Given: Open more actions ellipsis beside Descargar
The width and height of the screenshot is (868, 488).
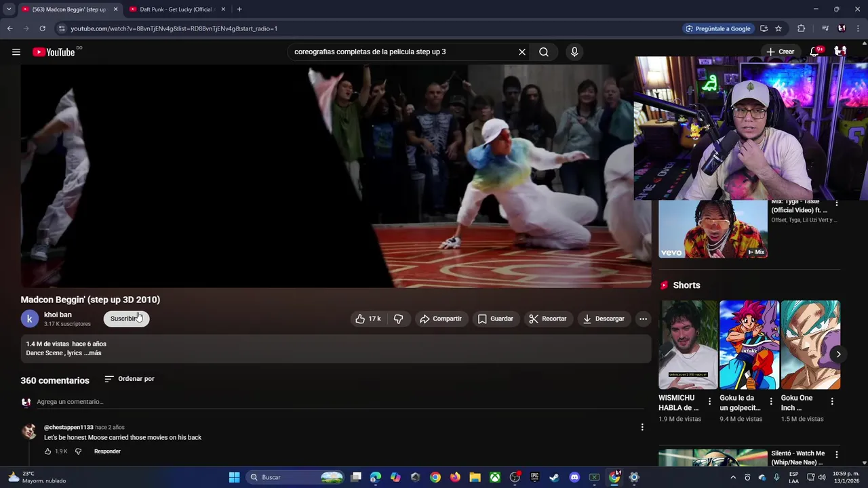Looking at the screenshot, I should point(643,319).
